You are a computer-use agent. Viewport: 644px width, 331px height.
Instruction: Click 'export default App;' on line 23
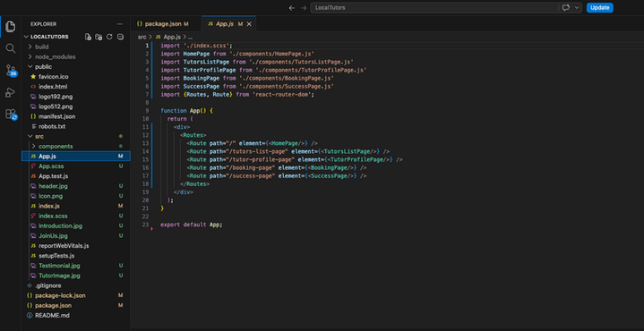pyautogui.click(x=192, y=225)
